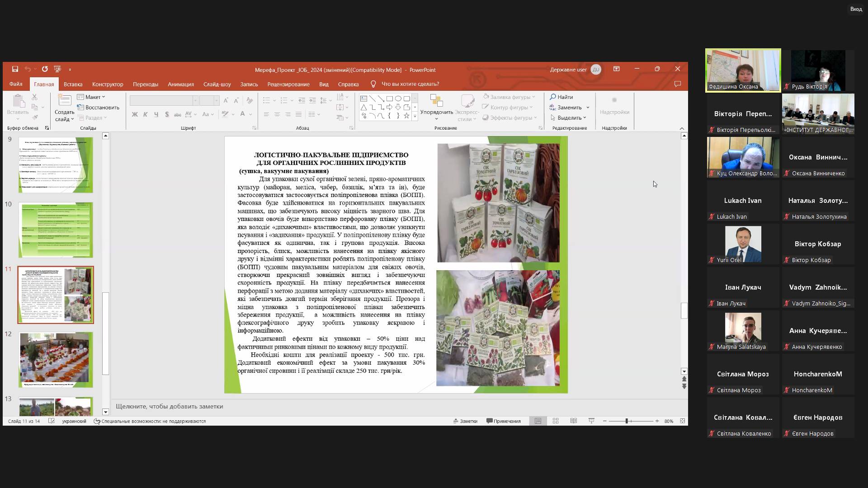The image size is (868, 488).
Task: Toggle Normal view button in status bar
Action: (538, 421)
